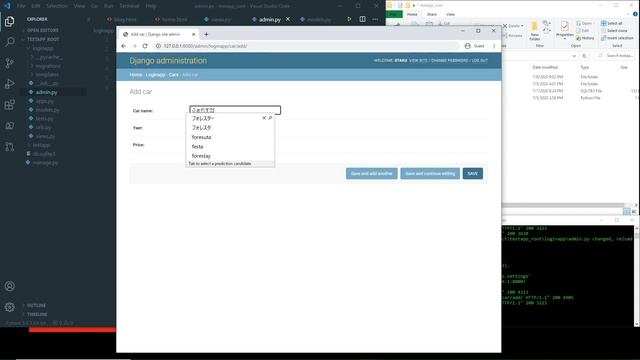Click the Run Python file play icon

(349, 19)
